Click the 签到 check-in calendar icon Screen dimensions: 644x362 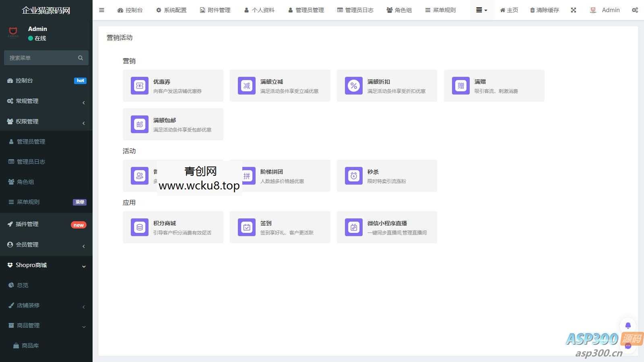point(246,227)
